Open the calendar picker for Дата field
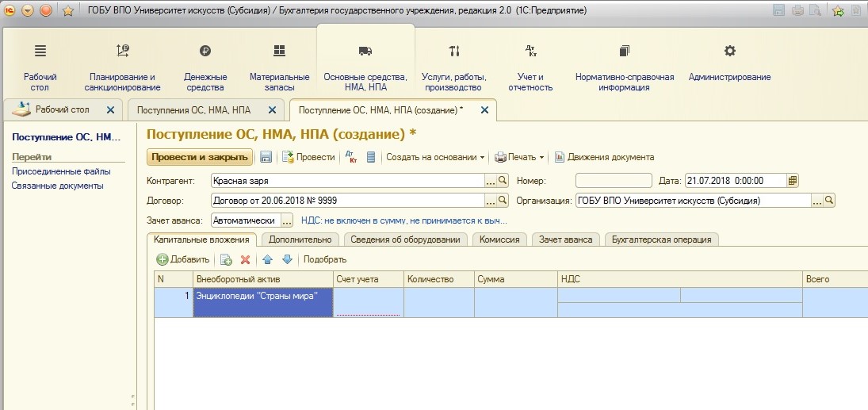Viewport: 868px width, 410px height. (x=793, y=180)
